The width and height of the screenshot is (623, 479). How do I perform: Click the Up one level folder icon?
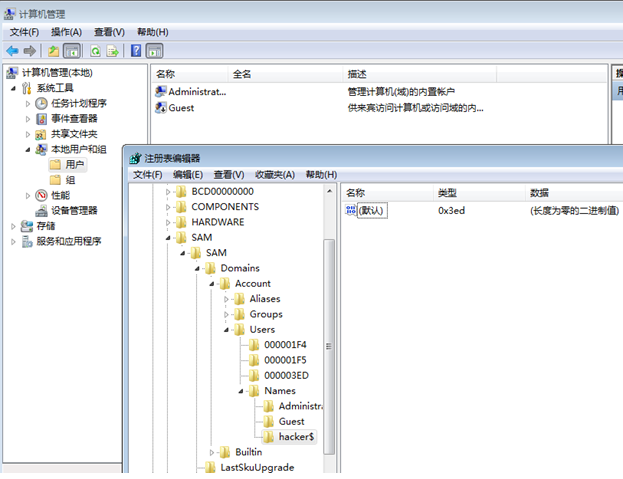53,51
